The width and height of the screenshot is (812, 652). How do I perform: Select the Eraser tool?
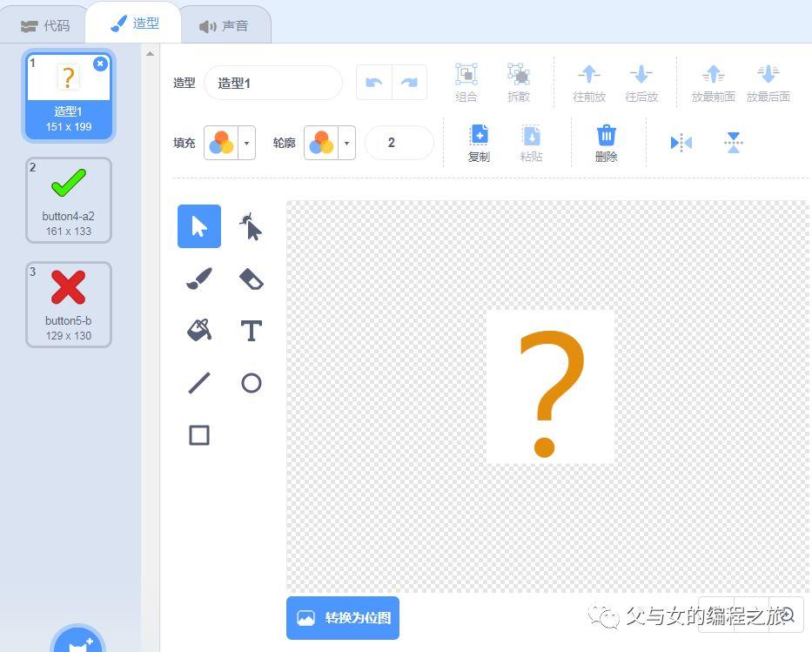tap(252, 279)
